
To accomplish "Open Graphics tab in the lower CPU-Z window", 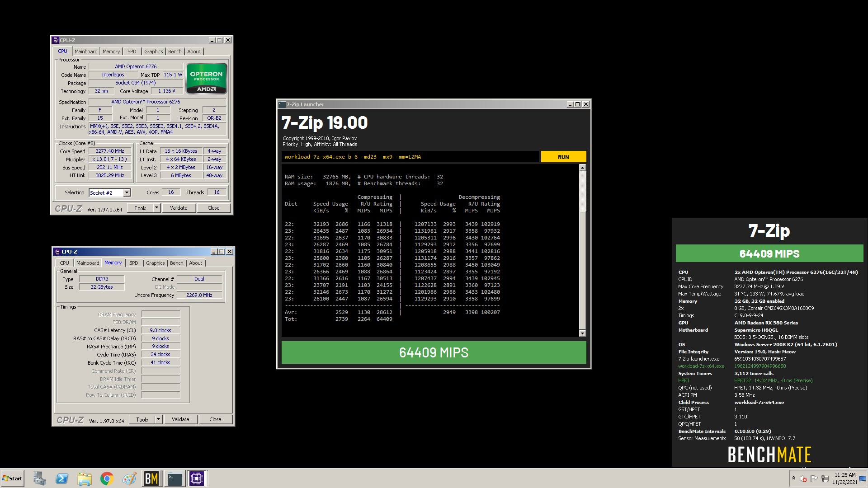I will coord(156,263).
